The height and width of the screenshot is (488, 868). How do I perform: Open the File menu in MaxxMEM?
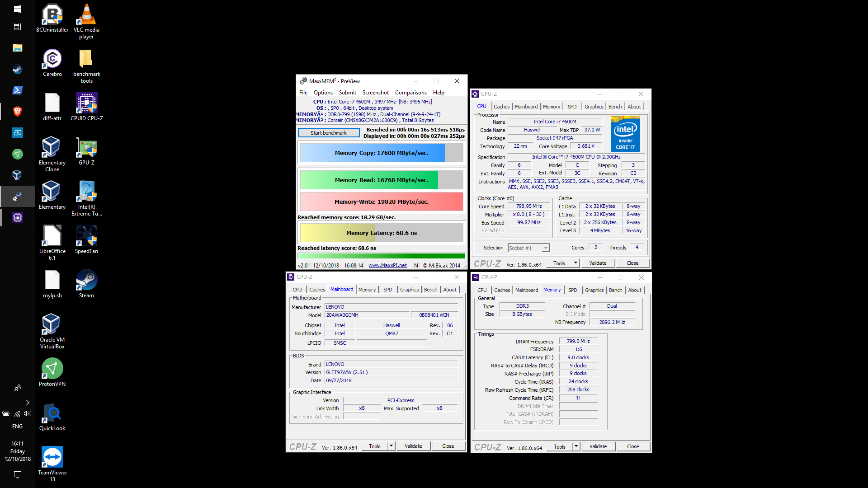pyautogui.click(x=303, y=93)
